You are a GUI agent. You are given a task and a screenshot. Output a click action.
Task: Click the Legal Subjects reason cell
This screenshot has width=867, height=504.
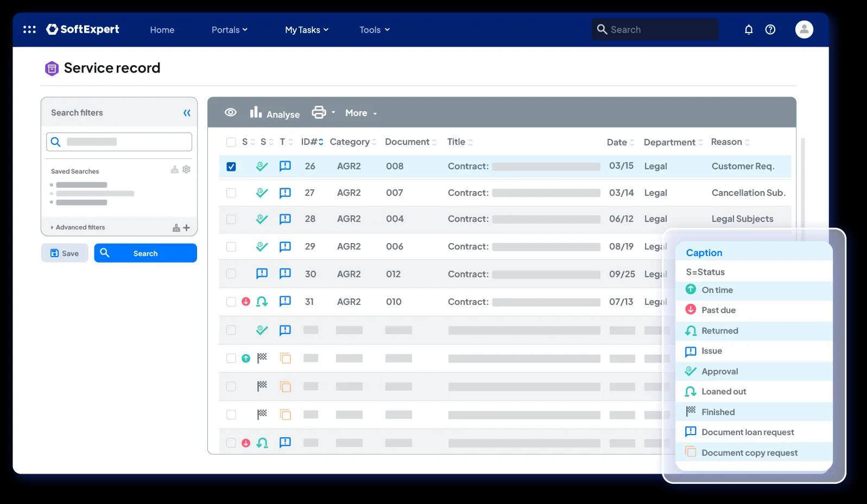tap(742, 219)
